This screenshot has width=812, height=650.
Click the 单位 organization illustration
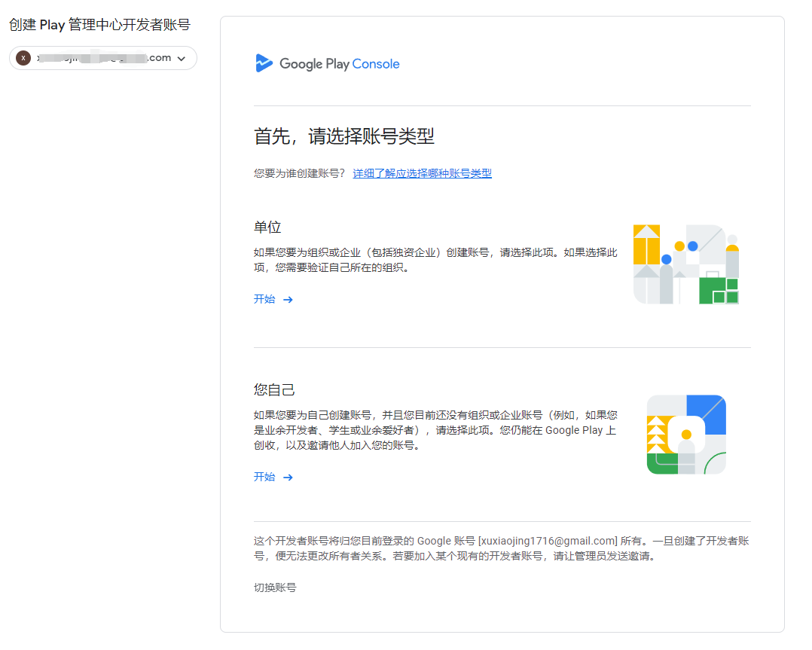(686, 264)
